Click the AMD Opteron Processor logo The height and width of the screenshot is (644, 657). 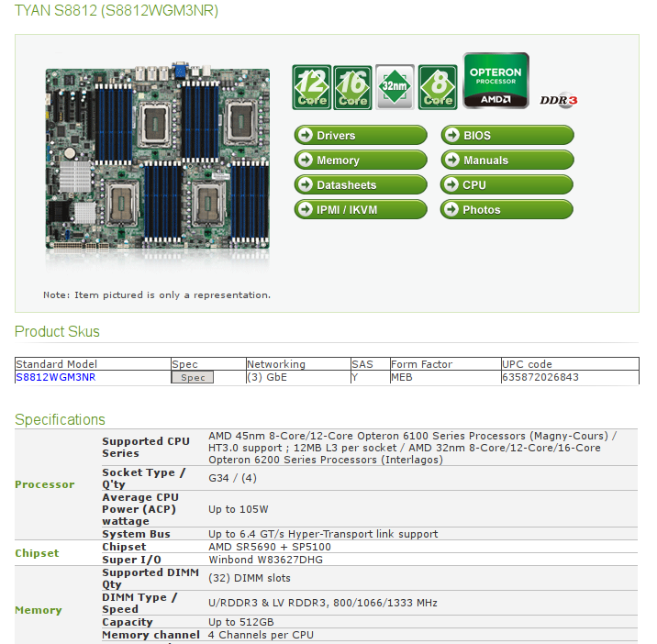496,81
